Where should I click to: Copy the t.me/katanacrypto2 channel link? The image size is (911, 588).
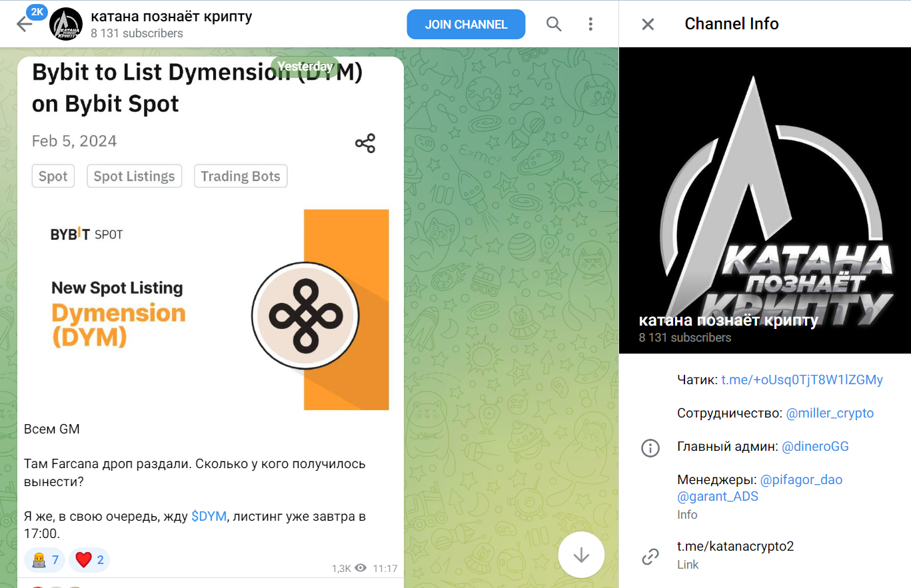[735, 547]
